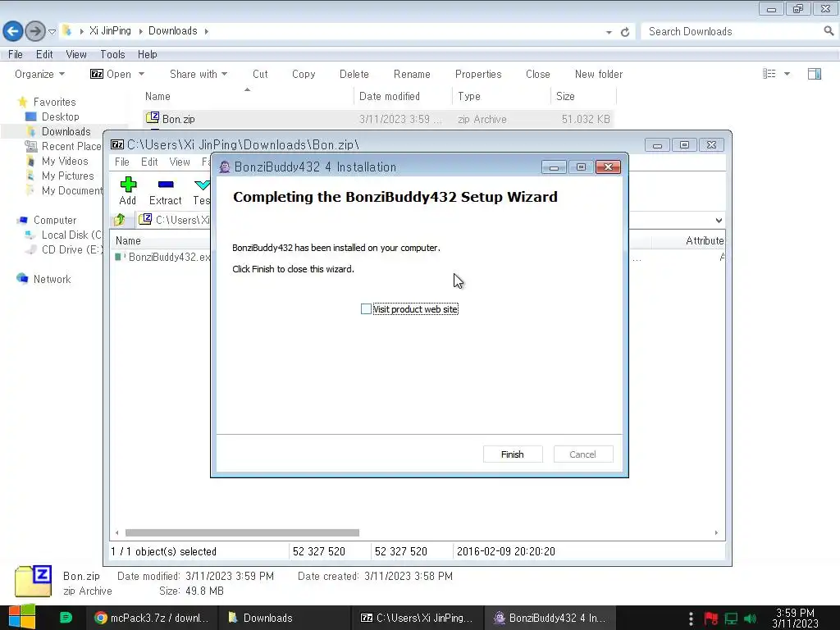Expand the Share with dropdown
The image size is (840, 630).
199,74
